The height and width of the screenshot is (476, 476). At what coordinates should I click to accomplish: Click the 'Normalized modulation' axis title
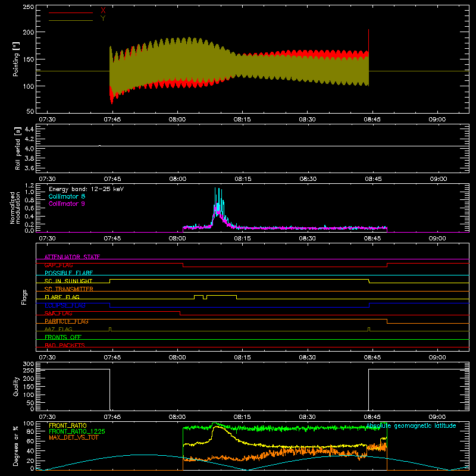[14, 208]
